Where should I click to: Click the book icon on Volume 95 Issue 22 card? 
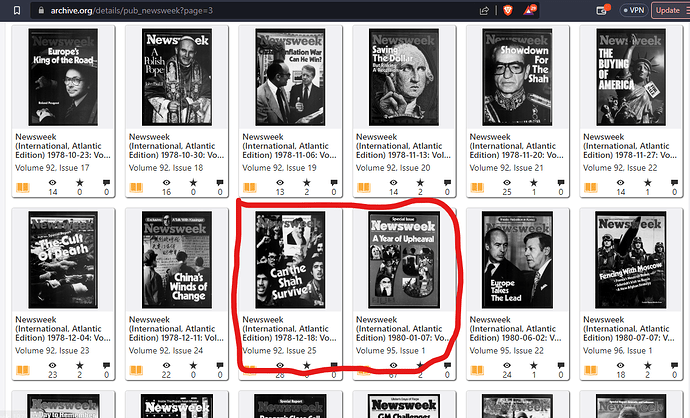[477, 370]
